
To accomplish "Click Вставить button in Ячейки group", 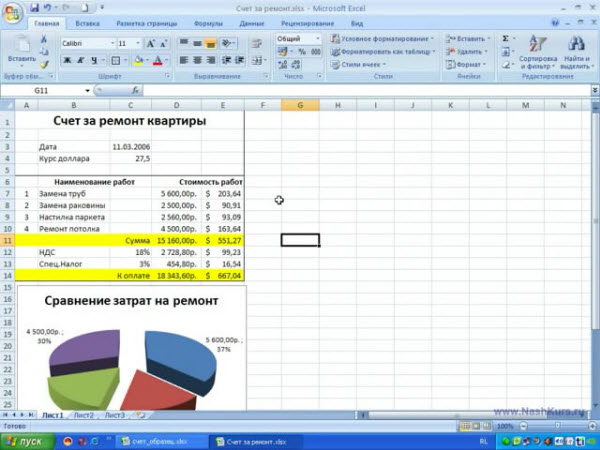I will 468,39.
